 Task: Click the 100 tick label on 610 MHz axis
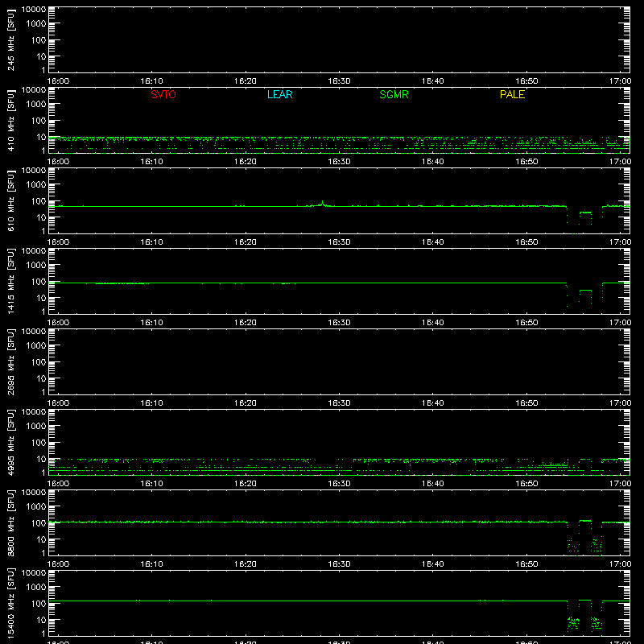tap(39, 201)
